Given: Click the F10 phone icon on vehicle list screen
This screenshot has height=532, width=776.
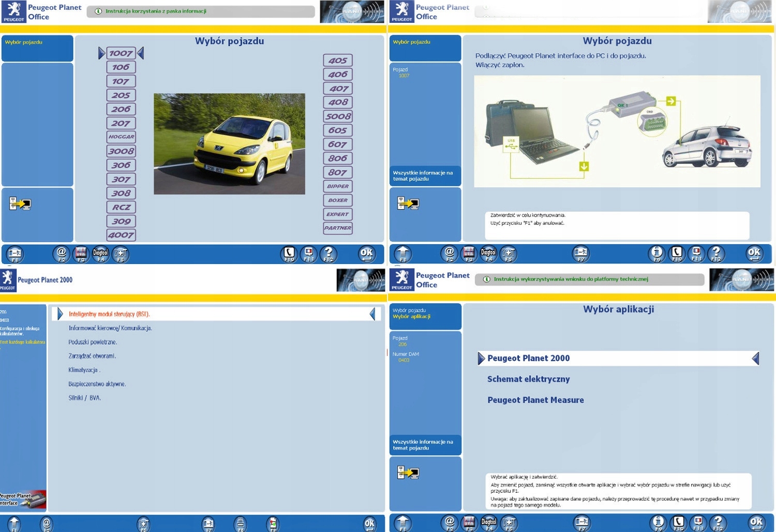Looking at the screenshot, I should [x=289, y=254].
